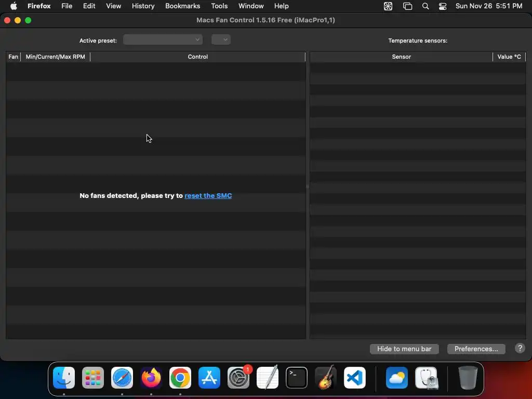Open Launchpad from the Dock
The width and height of the screenshot is (532, 399).
click(x=93, y=378)
